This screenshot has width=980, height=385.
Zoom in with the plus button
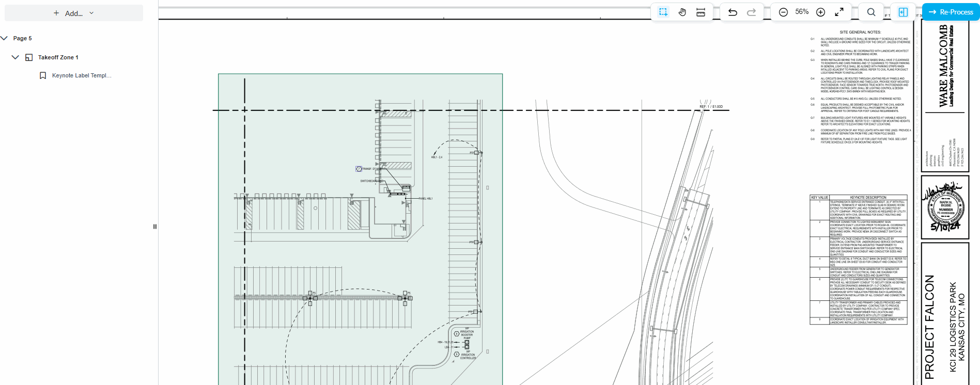click(820, 12)
